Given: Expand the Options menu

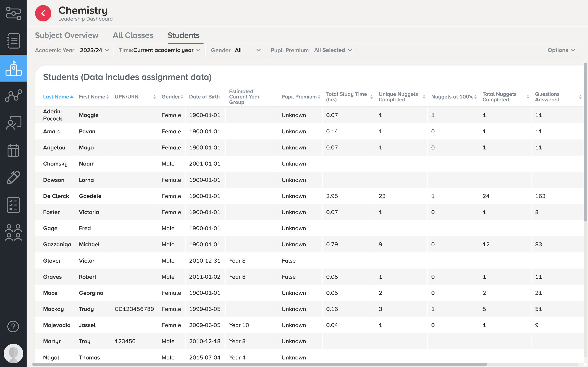Looking at the screenshot, I should pyautogui.click(x=561, y=50).
